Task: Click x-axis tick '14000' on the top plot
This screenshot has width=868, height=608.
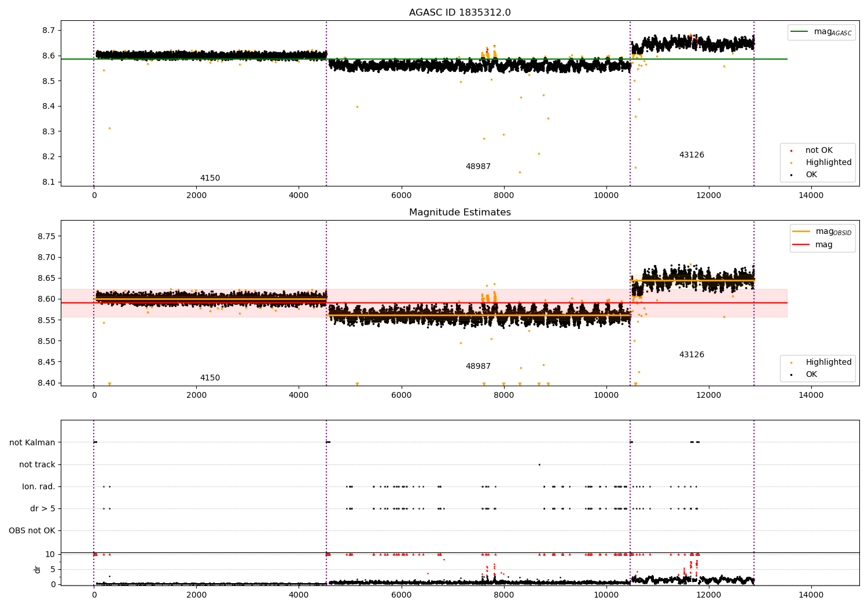Action: [811, 196]
